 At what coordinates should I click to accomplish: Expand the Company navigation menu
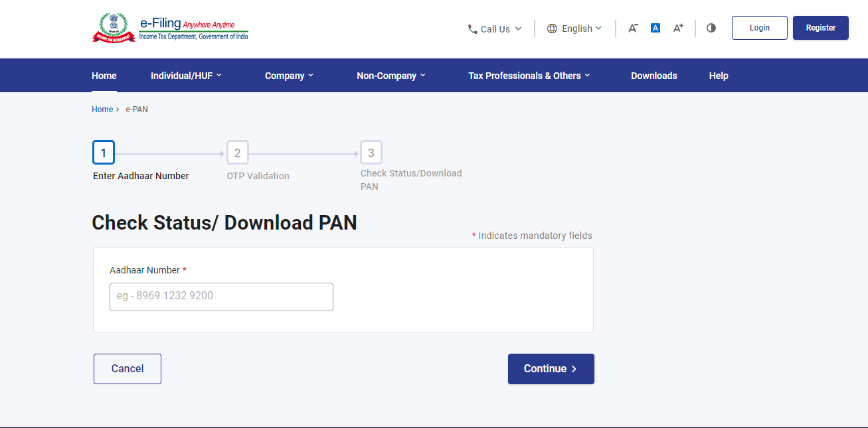[x=288, y=75]
